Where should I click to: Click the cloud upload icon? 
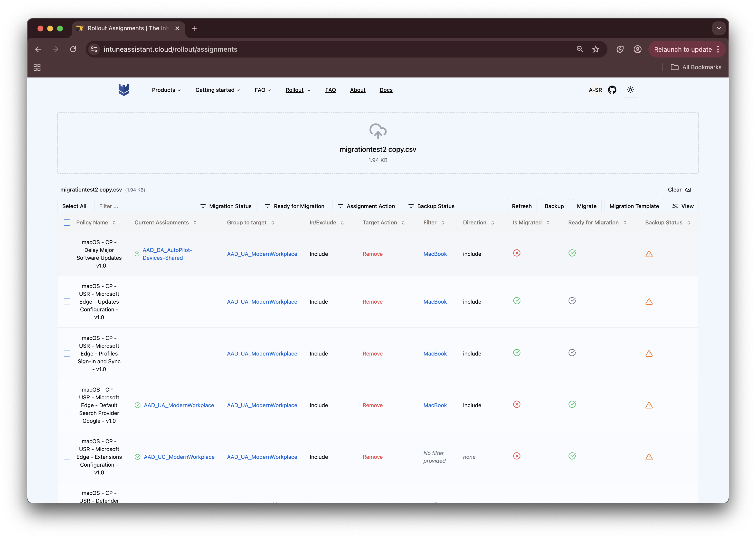[x=378, y=131]
